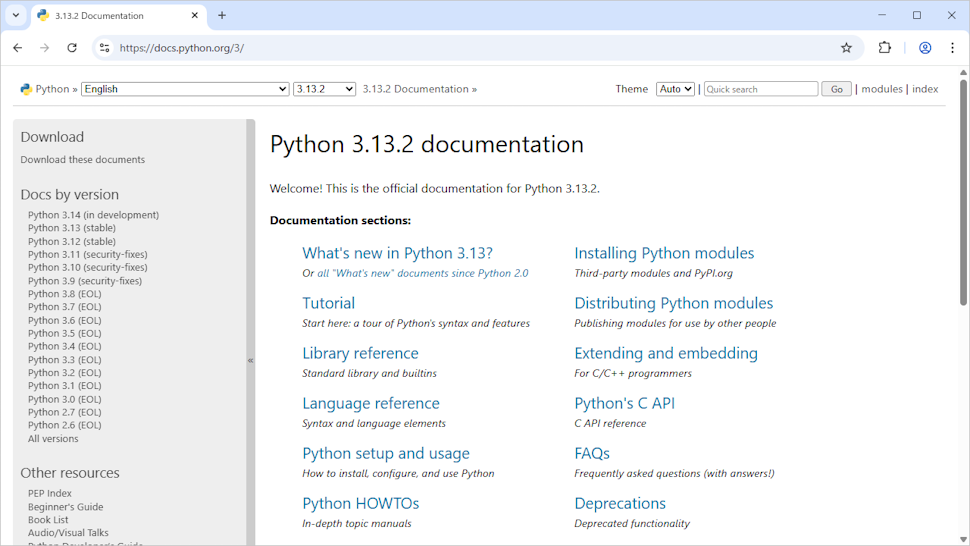
Task: Open Python 3.0 (EOL) docs
Action: click(64, 399)
